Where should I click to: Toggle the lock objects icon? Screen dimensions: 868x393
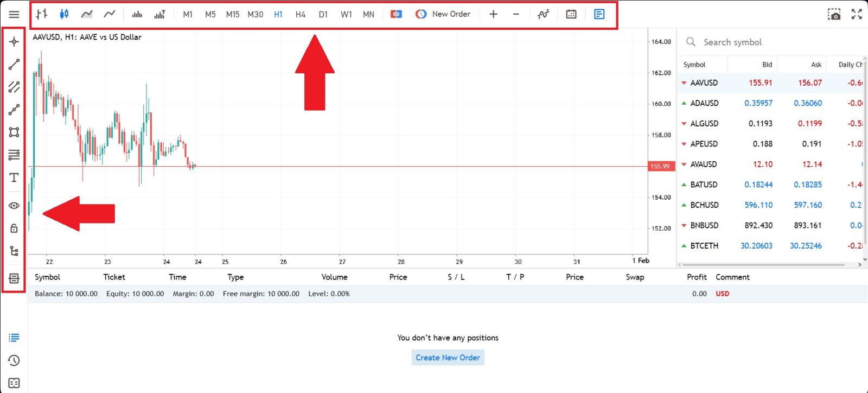pyautogui.click(x=14, y=229)
